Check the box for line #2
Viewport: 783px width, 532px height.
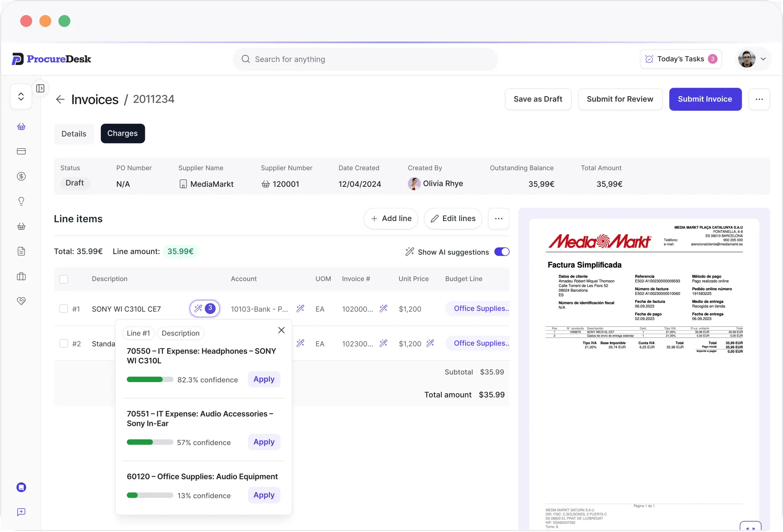64,343
